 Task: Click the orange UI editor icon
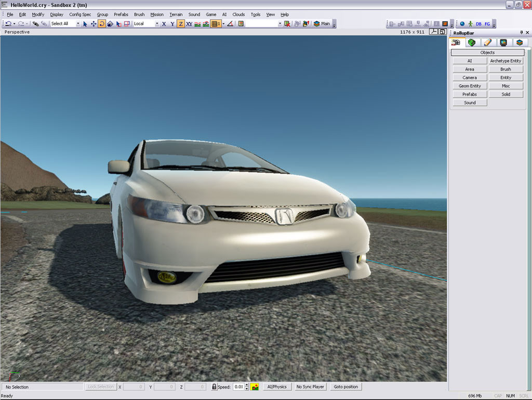pyautogui.click(x=445, y=24)
